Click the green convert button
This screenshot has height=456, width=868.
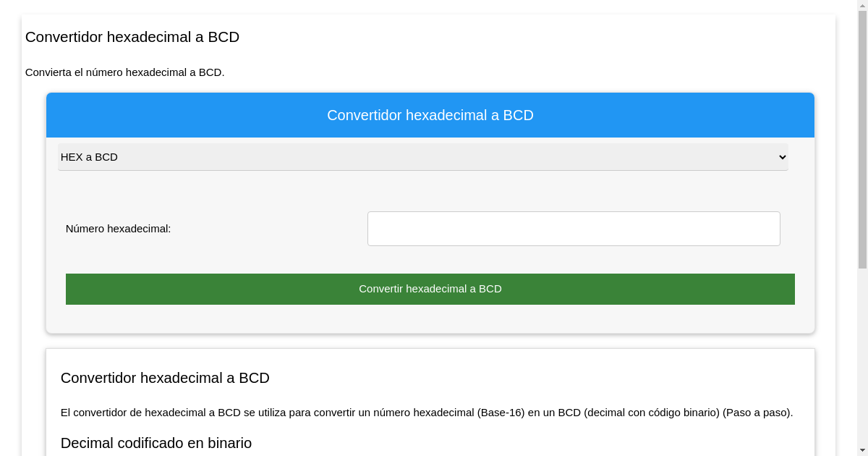pyautogui.click(x=430, y=289)
